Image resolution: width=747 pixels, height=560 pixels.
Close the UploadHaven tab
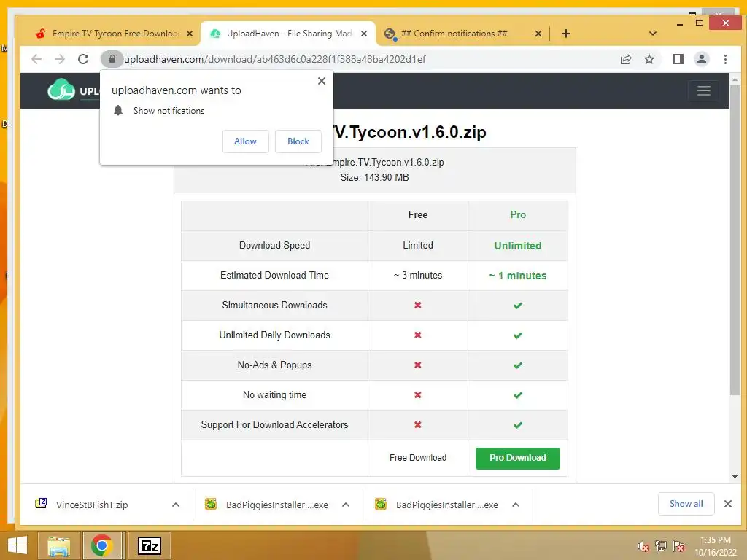tap(363, 34)
